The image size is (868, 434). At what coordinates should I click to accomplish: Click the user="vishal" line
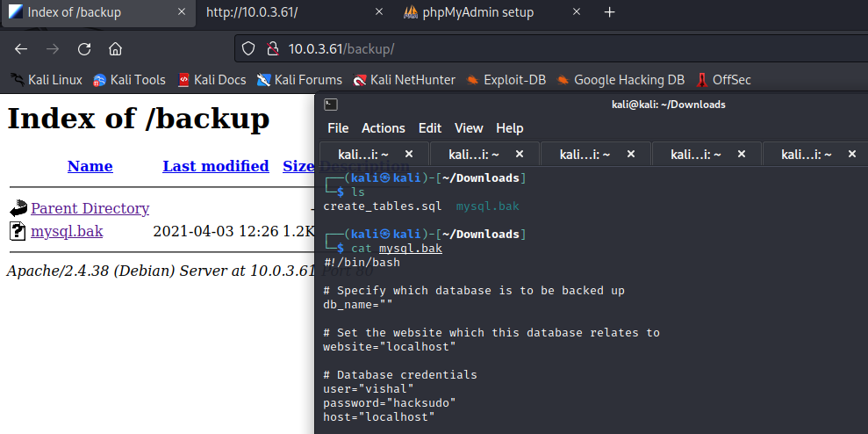pyautogui.click(x=369, y=389)
